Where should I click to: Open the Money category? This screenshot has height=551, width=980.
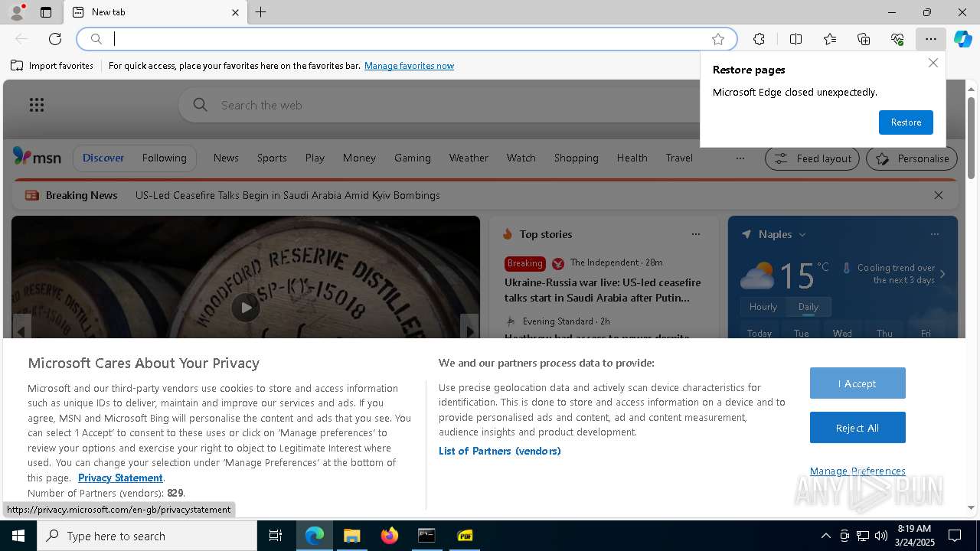point(359,158)
